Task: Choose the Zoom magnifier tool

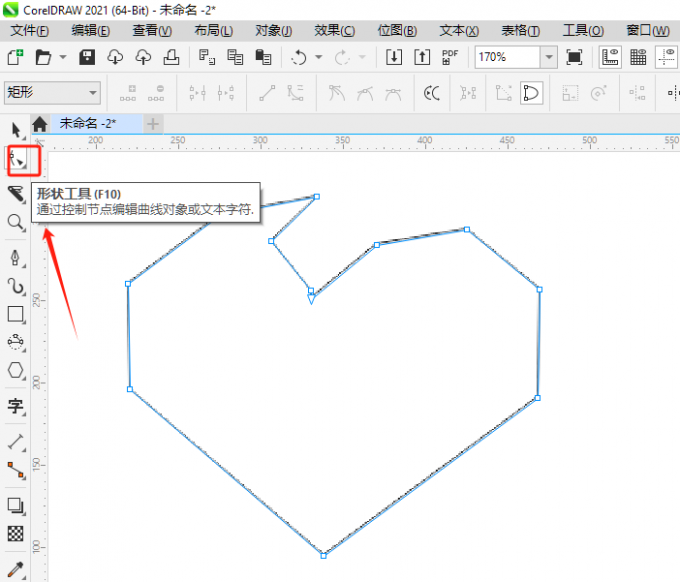Action: point(16,222)
